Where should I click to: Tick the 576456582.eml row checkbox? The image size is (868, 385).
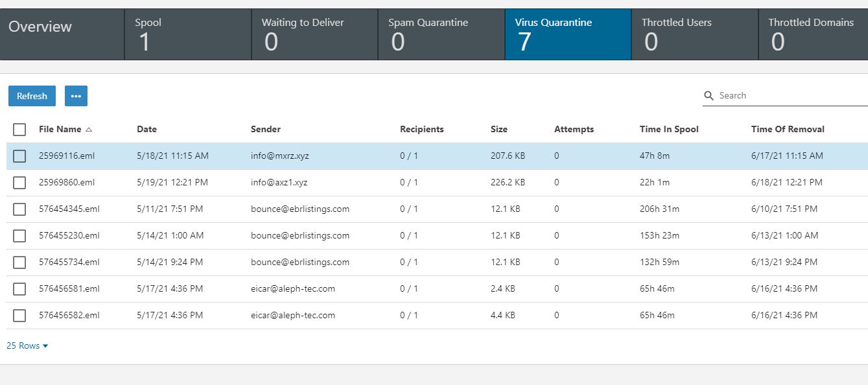pyautogui.click(x=19, y=316)
